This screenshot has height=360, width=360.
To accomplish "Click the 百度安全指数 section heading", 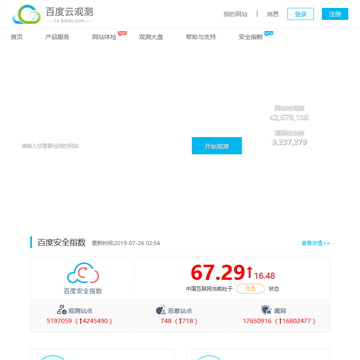I will [61, 242].
